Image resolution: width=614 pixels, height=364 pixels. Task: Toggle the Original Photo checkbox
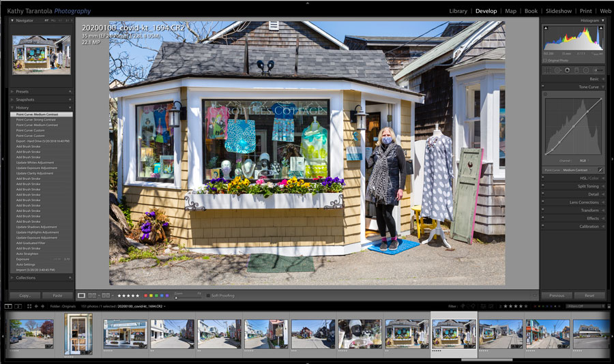click(545, 60)
